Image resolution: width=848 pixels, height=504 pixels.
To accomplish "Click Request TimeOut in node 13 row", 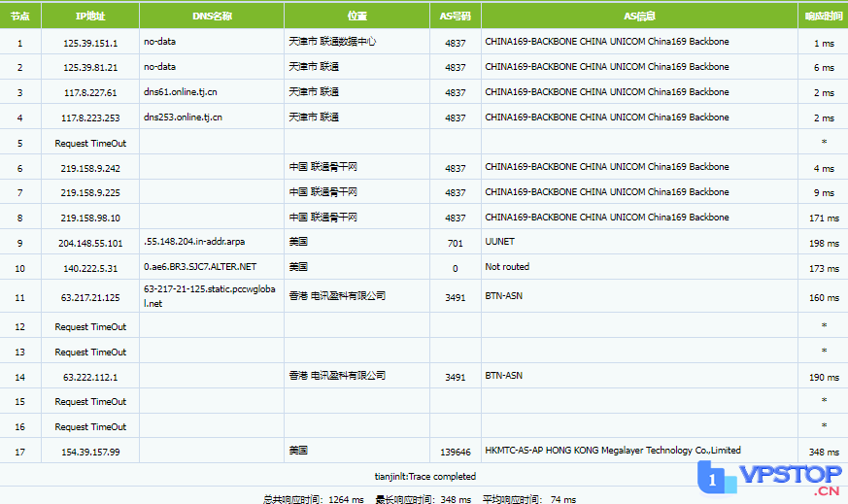I will pyautogui.click(x=90, y=353).
